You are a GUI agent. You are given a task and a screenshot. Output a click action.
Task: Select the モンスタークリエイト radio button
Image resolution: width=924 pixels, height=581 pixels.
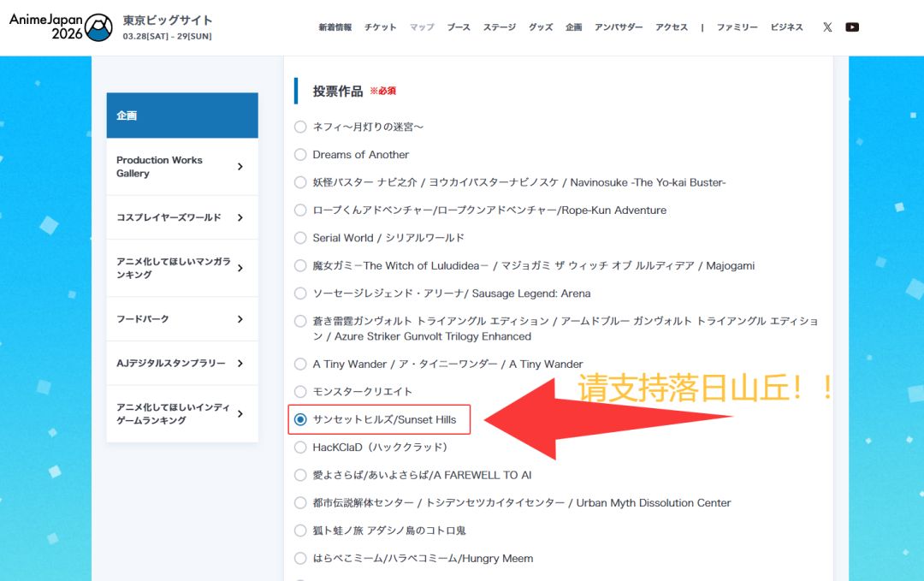tap(300, 391)
